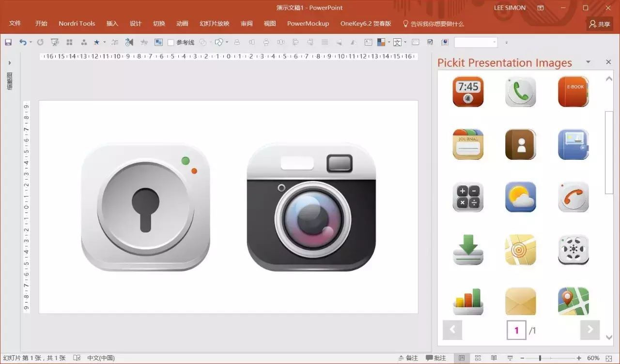620x364 pixels.
Task: Go to previous Pickit page arrow
Action: (x=452, y=330)
